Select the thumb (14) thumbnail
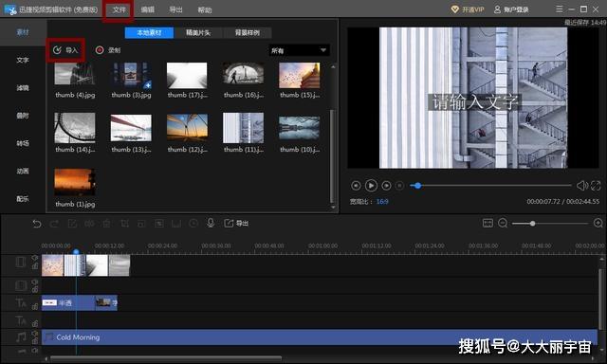Image resolution: width=607 pixels, height=364 pixels. click(75, 128)
